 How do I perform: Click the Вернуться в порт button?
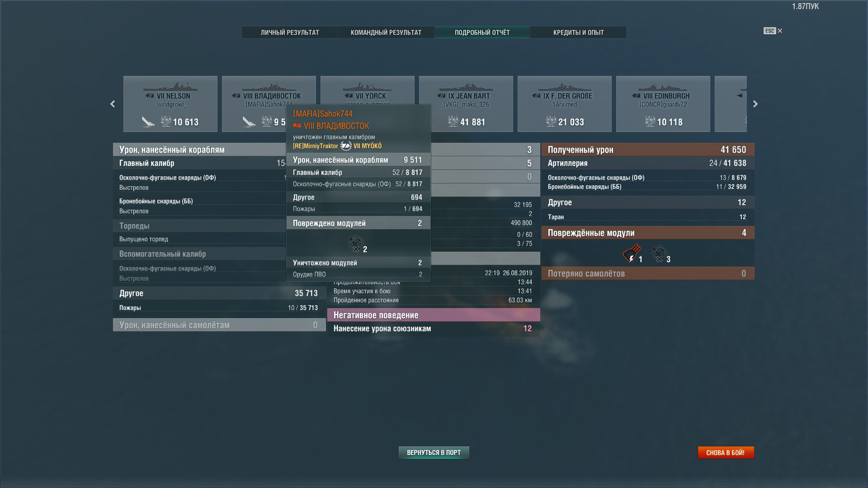point(434,452)
